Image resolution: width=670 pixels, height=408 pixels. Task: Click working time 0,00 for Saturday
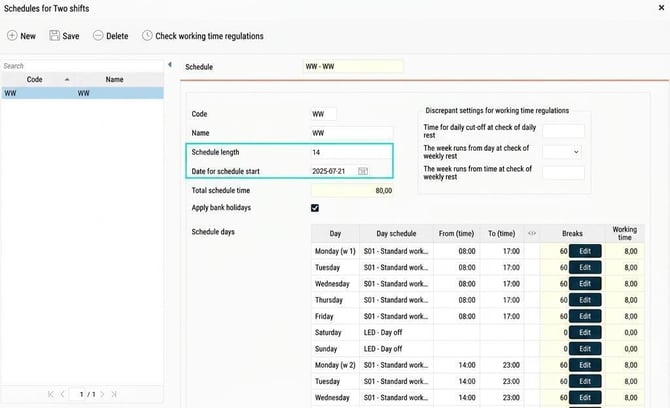(625, 332)
